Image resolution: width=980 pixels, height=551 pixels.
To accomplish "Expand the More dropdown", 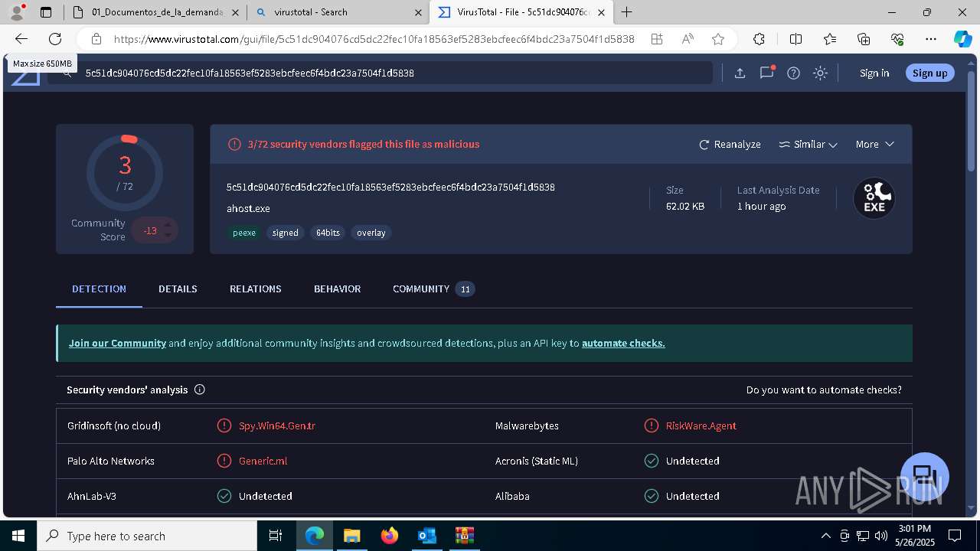I will (x=875, y=144).
